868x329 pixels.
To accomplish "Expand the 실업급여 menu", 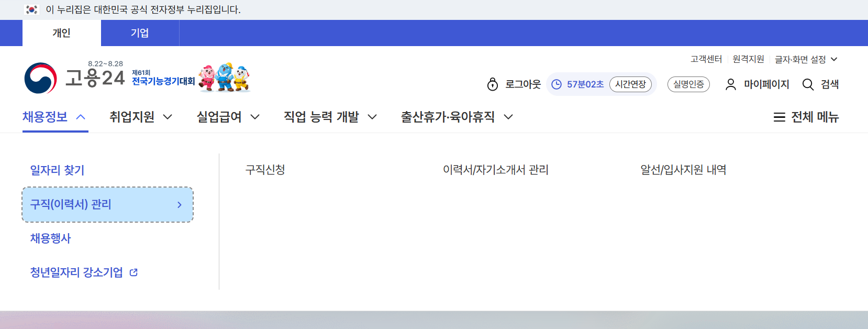I will [x=228, y=117].
